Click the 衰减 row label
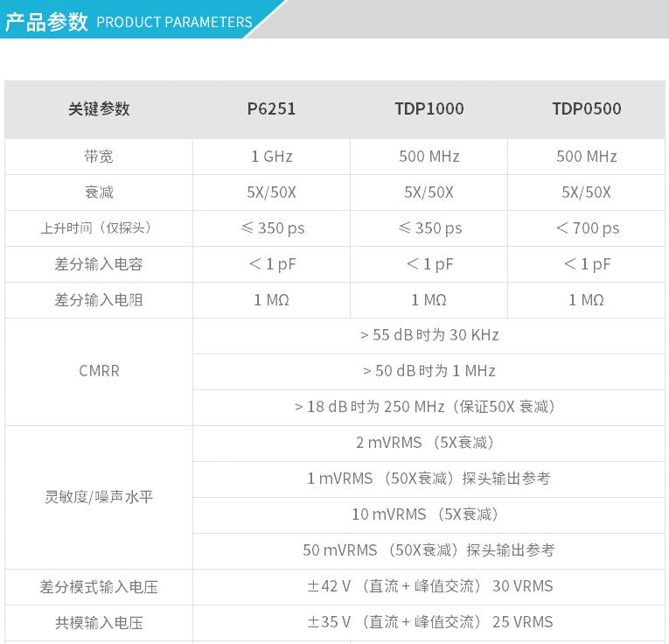The width and height of the screenshot is (669, 644). tap(99, 192)
